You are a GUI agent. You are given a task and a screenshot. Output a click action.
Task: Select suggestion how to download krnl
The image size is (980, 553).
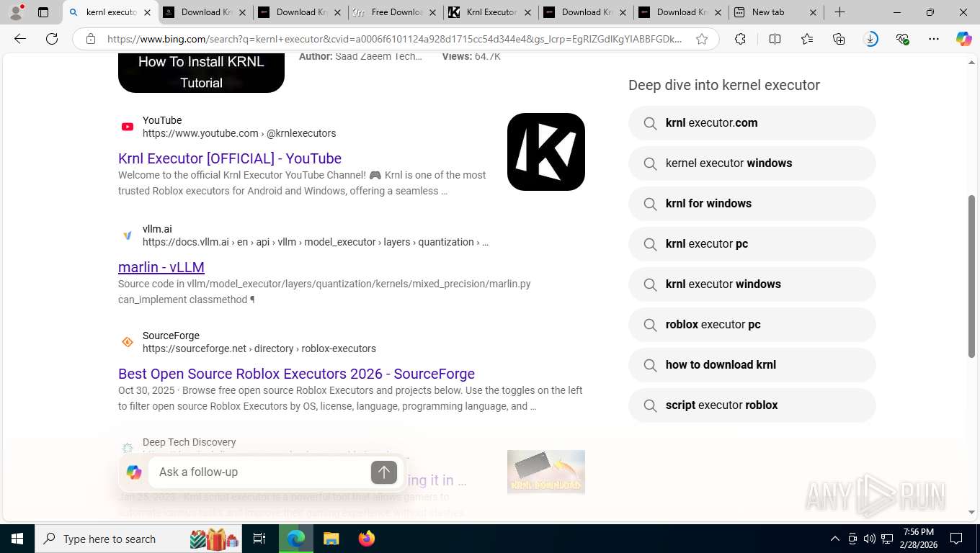(752, 365)
